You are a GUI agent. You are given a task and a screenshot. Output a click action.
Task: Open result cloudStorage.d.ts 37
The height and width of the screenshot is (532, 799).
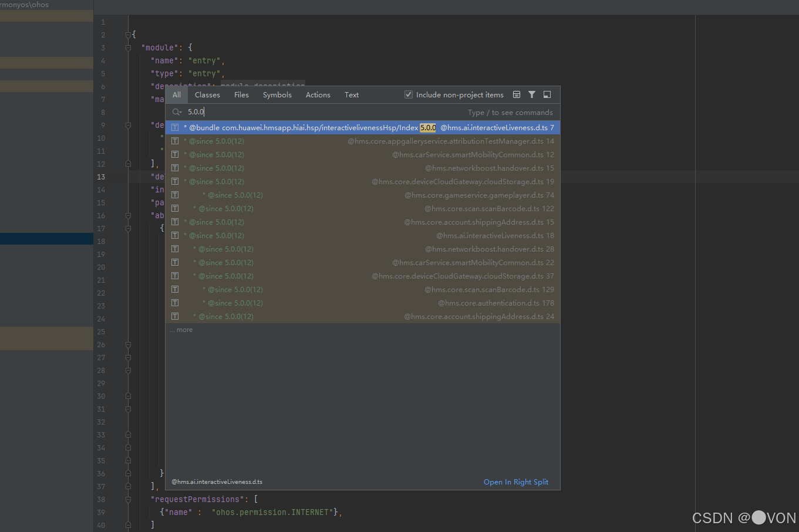[x=363, y=276]
